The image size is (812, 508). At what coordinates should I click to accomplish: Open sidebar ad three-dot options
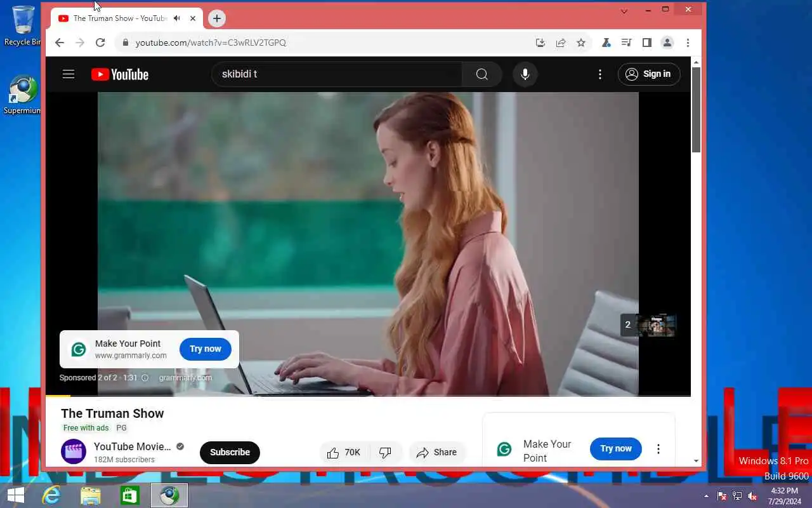[x=658, y=449]
